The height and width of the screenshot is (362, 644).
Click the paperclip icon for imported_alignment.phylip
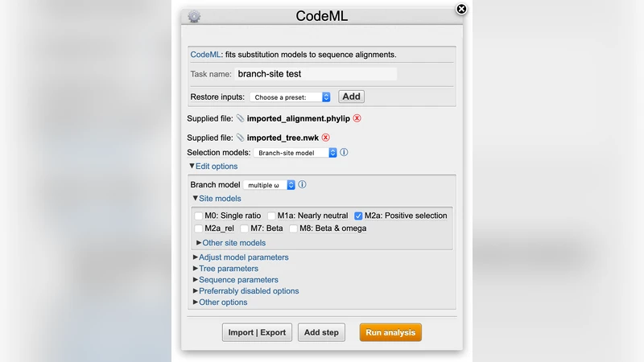point(240,118)
